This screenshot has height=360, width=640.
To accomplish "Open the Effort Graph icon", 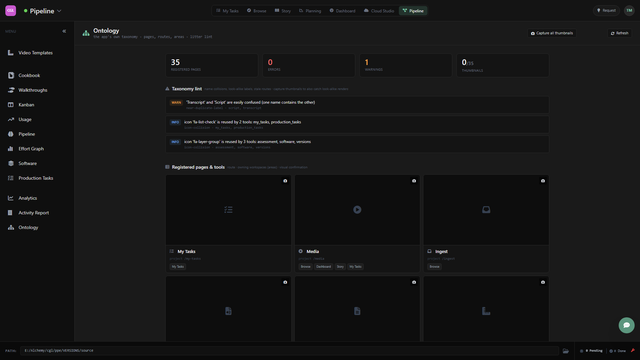I will [x=11, y=149].
